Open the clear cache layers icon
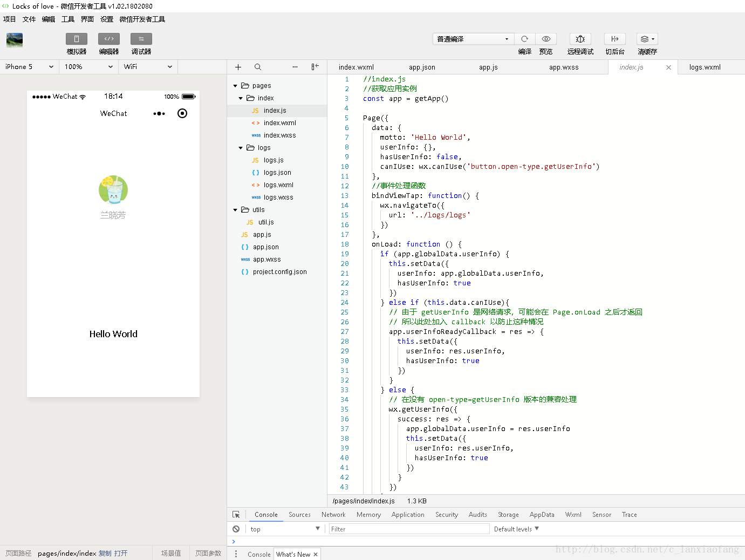This screenshot has width=745, height=560. 647,39
